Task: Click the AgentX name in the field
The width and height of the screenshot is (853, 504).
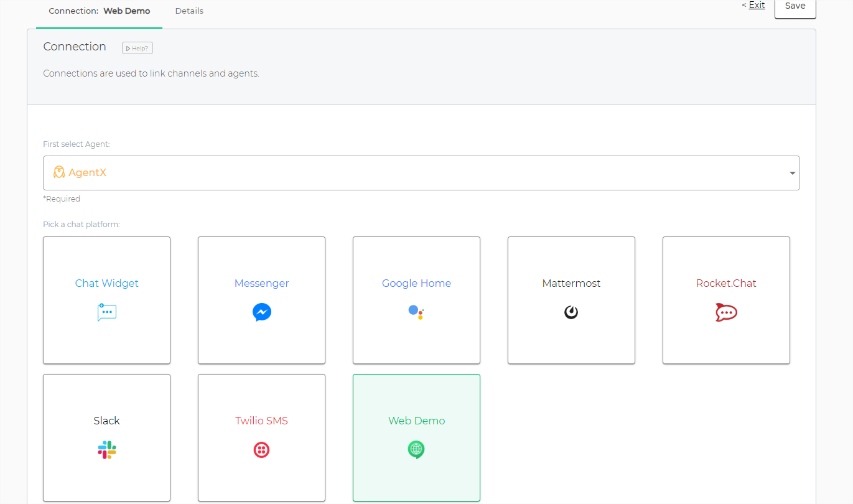Action: (87, 172)
